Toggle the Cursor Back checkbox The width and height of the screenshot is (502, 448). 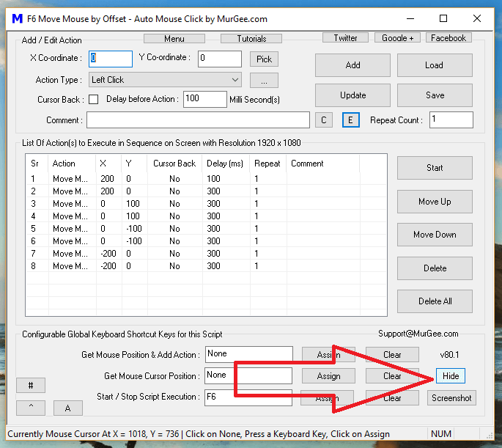pyautogui.click(x=94, y=99)
